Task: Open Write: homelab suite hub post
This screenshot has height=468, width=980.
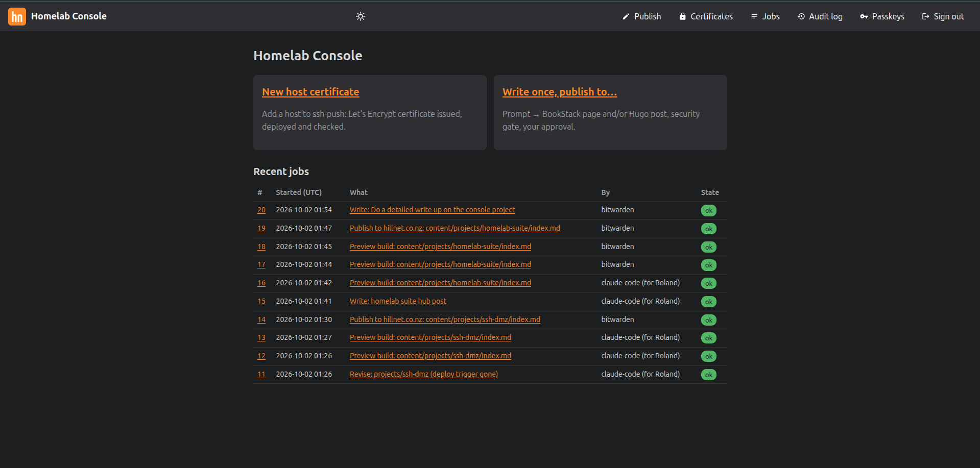Action: 398,301
